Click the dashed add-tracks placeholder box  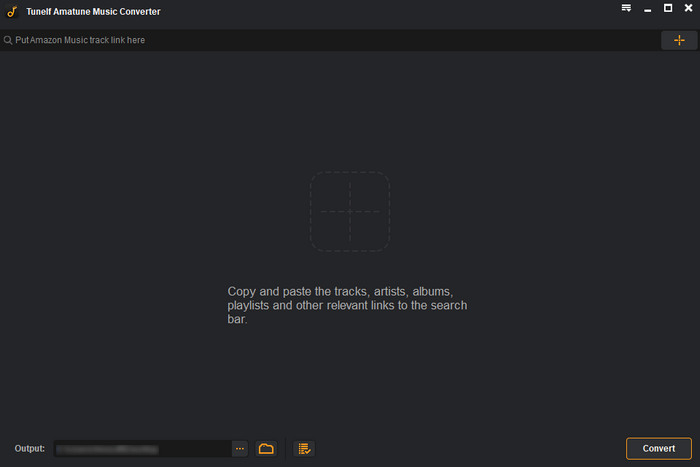click(x=350, y=211)
